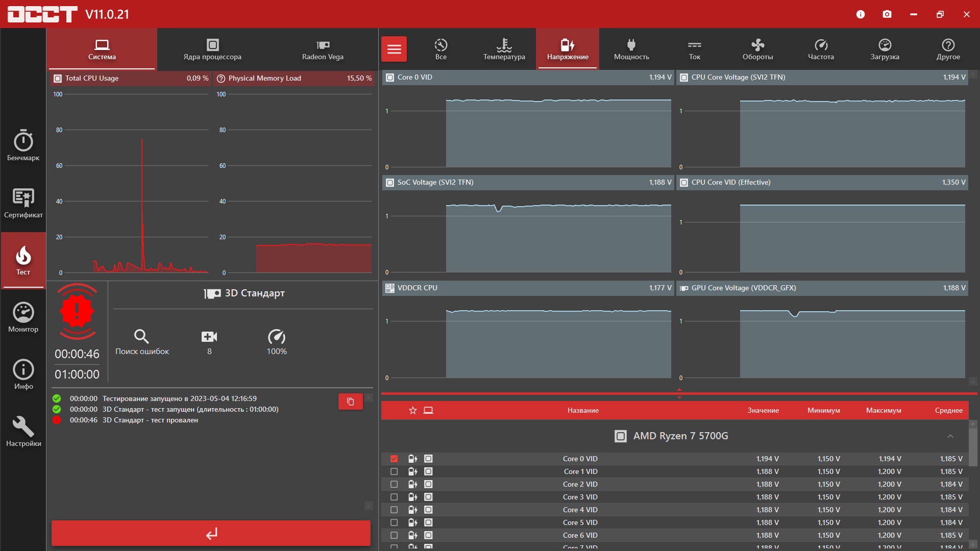Open Настройки wrench settings
980x551 pixels.
click(23, 431)
